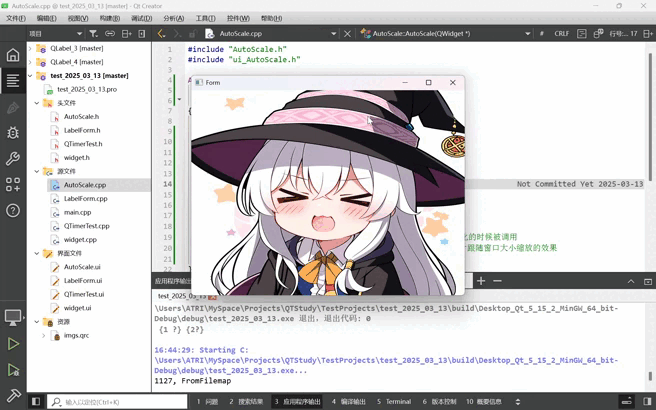Collapse the 头文件 headers folder
656x410 pixels.
[x=37, y=103]
